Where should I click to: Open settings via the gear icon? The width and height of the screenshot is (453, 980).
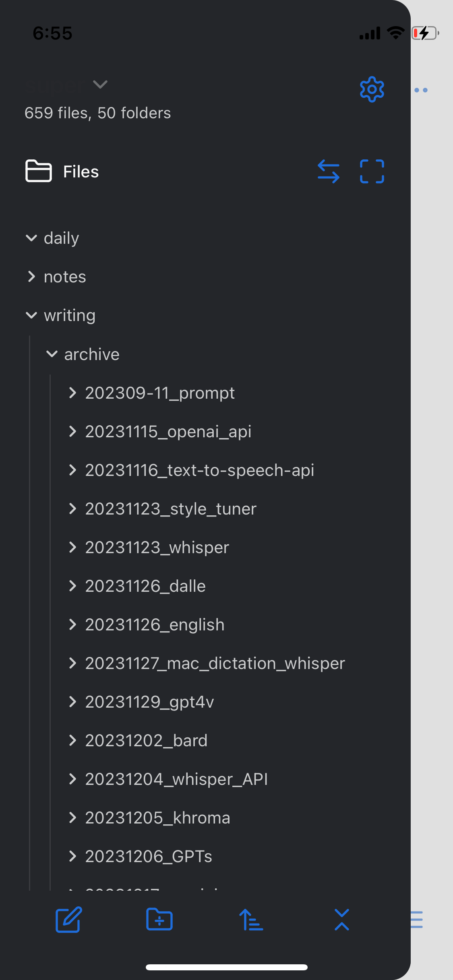click(372, 89)
